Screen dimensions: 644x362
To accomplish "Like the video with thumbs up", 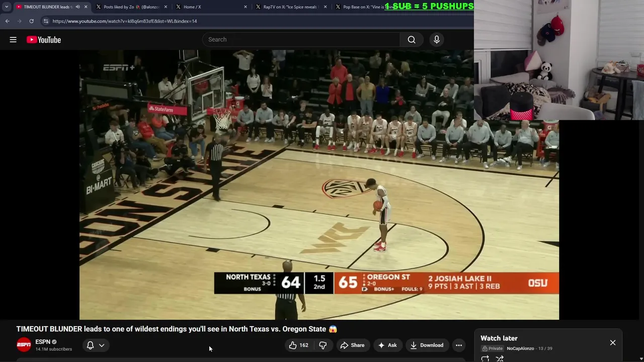I will coord(298,345).
